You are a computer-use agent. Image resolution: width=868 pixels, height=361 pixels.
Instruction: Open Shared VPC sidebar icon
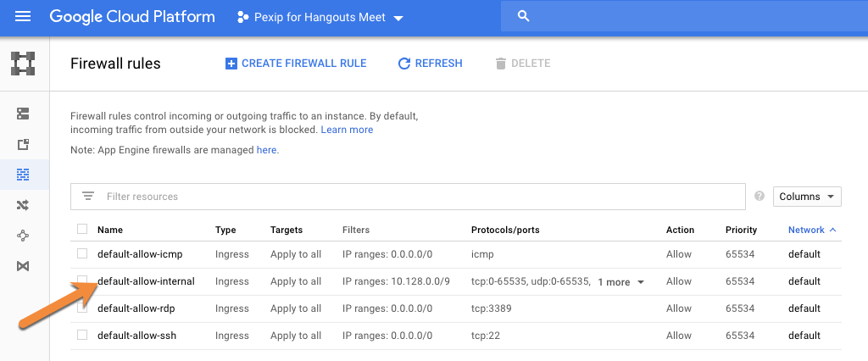[23, 266]
